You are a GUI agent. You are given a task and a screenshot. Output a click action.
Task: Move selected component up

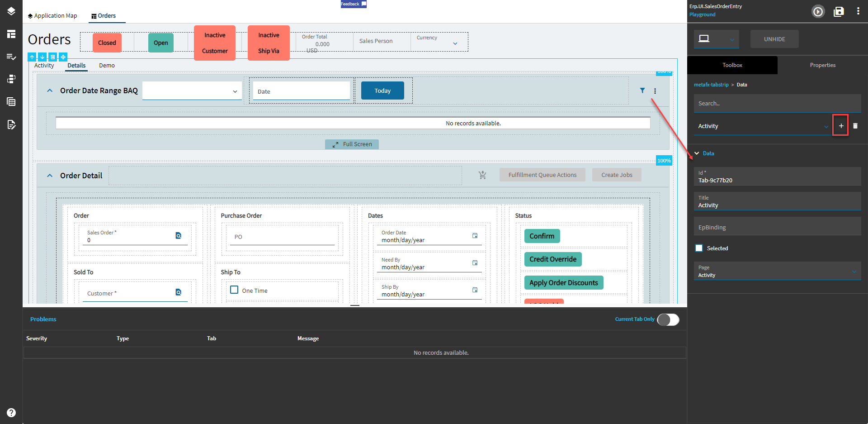tap(32, 57)
